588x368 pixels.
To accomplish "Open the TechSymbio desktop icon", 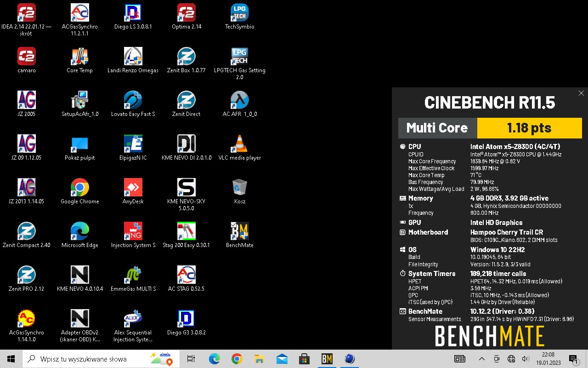I will tap(239, 13).
